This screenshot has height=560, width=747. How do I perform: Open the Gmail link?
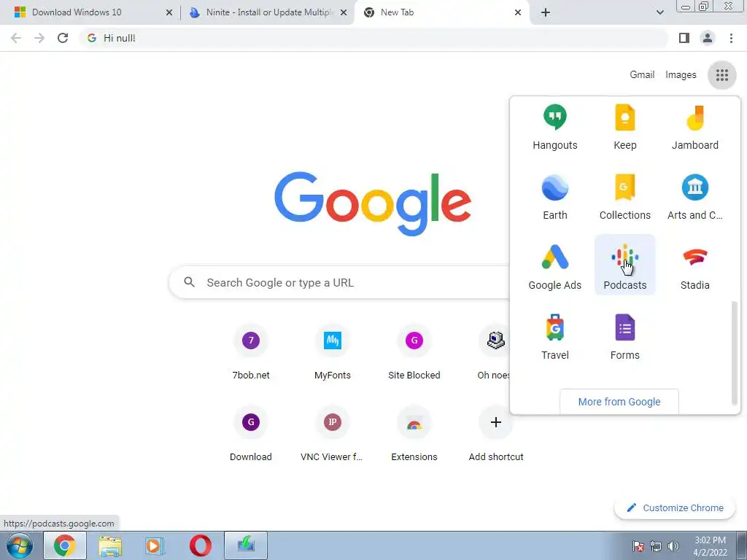pos(642,75)
